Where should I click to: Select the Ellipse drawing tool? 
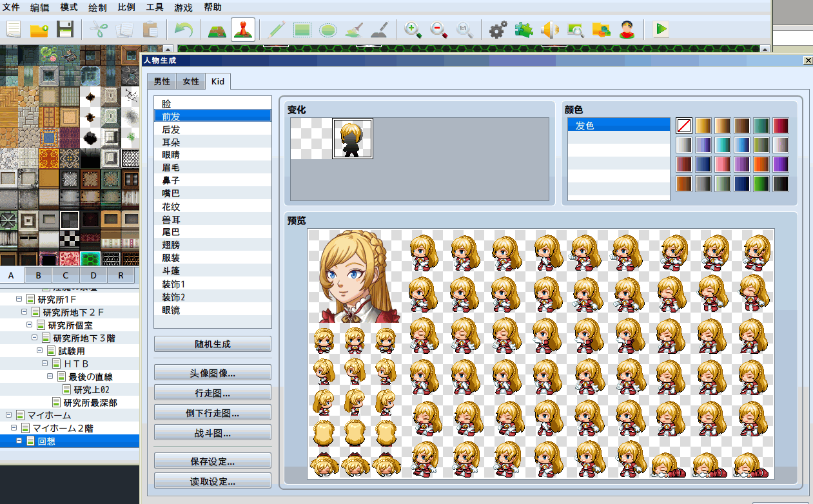coord(328,30)
